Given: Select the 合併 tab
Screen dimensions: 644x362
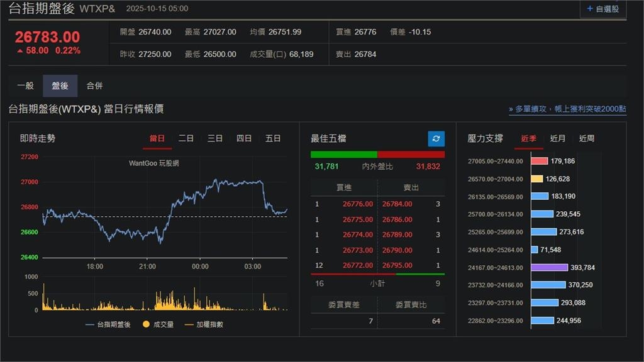Looking at the screenshot, I should pos(95,85).
